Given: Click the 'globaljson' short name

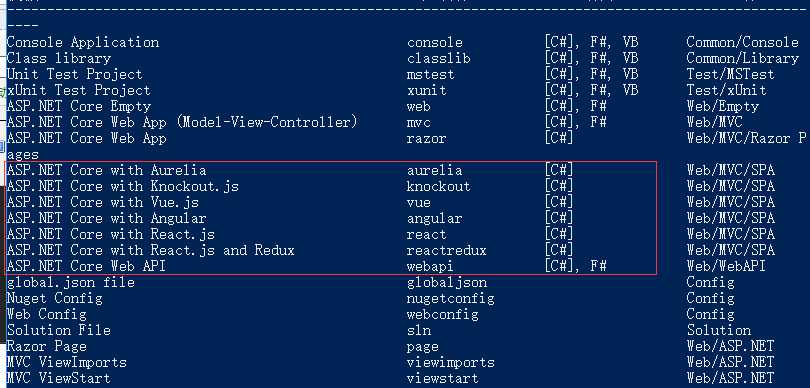Looking at the screenshot, I should tap(447, 283).
